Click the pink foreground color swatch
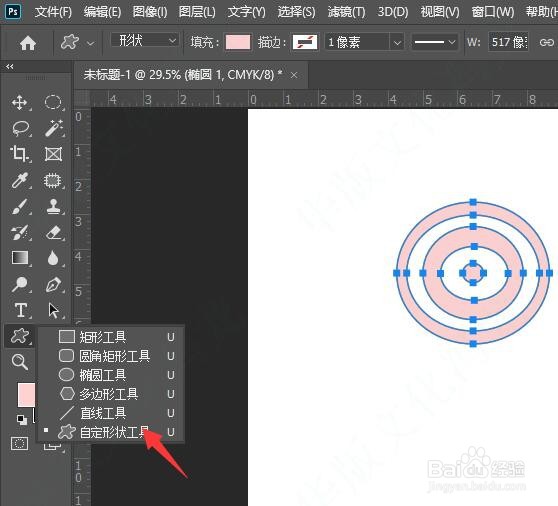Screen dimensions: 558x506 pos(26,395)
